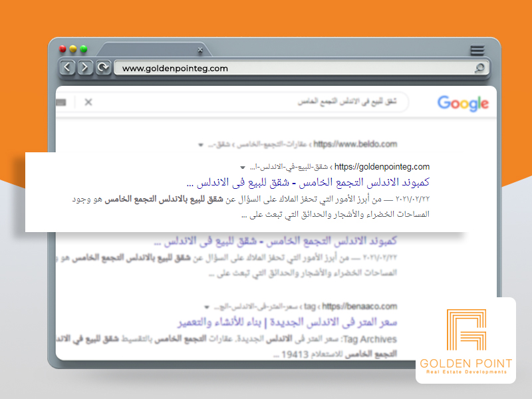Click the '٢٠٢١/٠٢/٢٢' date in the highlighted snippet
532x399 pixels.
pos(412,199)
